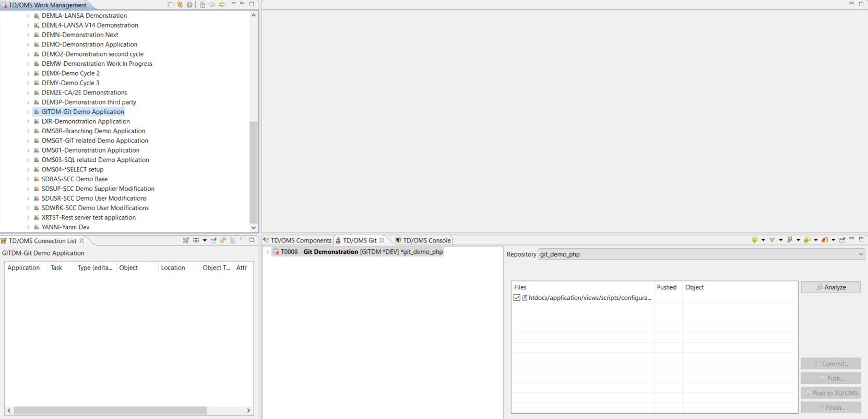Expand the GITDM-Git Demo Application node
Image resolution: width=868 pixels, height=419 pixels.
(x=28, y=112)
